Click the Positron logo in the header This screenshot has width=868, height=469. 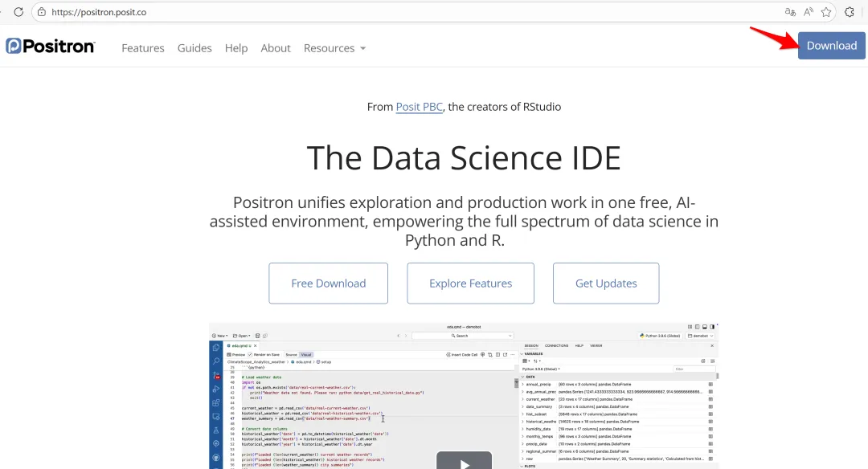click(51, 46)
